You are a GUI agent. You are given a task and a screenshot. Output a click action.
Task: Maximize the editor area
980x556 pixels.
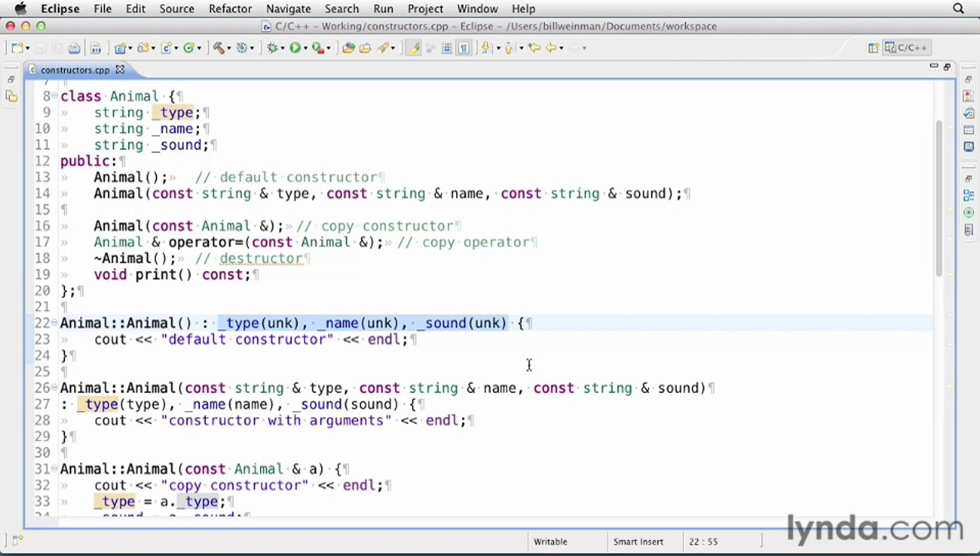pyautogui.click(x=947, y=66)
